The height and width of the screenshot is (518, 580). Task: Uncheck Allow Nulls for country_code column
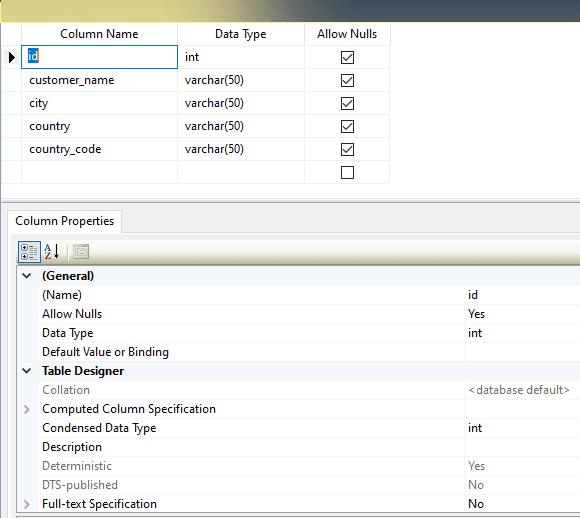[347, 149]
